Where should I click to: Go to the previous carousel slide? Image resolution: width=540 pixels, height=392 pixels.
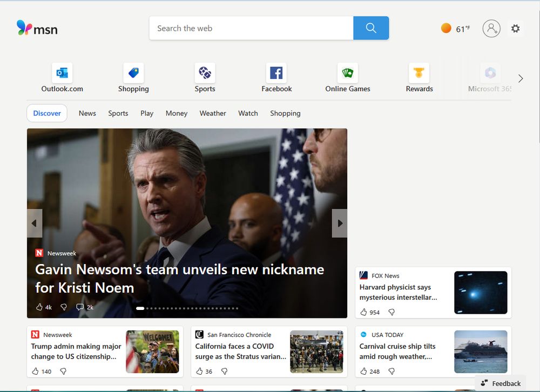click(35, 223)
